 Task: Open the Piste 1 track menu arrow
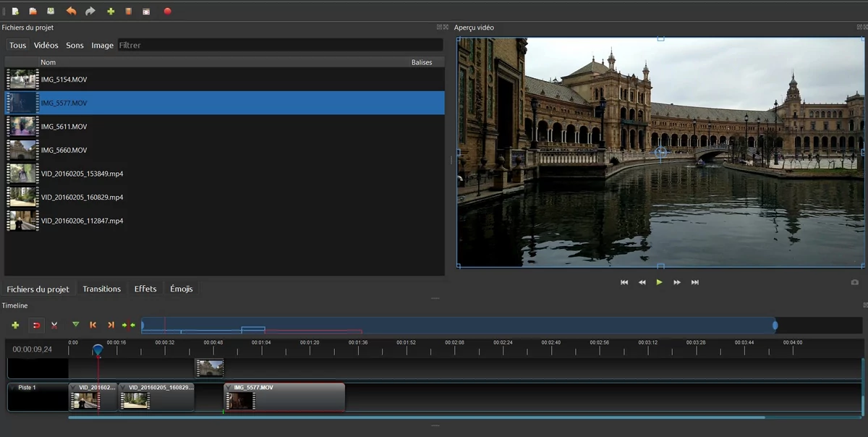(12, 388)
